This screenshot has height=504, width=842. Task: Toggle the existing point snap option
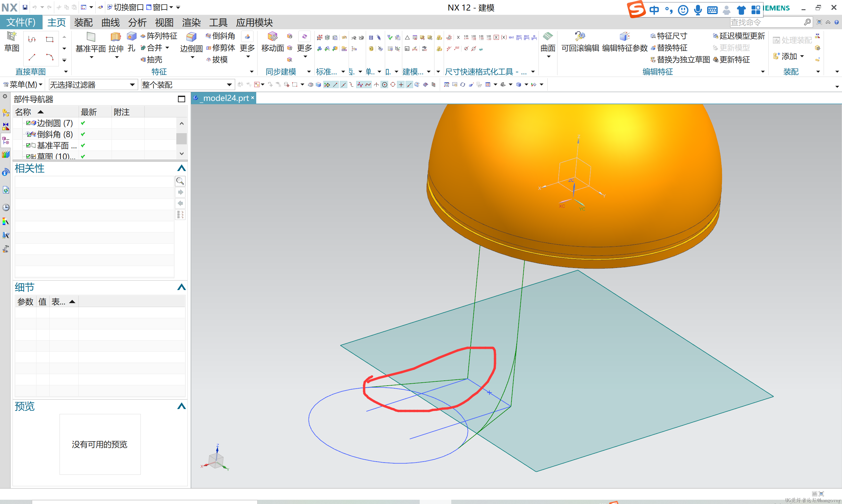(x=401, y=84)
